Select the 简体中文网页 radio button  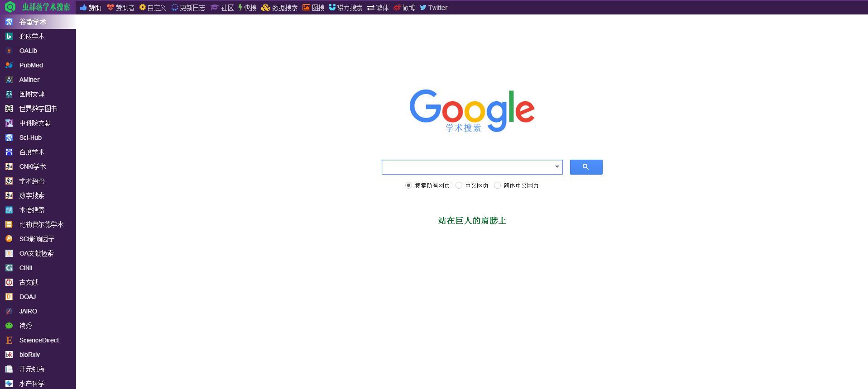[497, 185]
